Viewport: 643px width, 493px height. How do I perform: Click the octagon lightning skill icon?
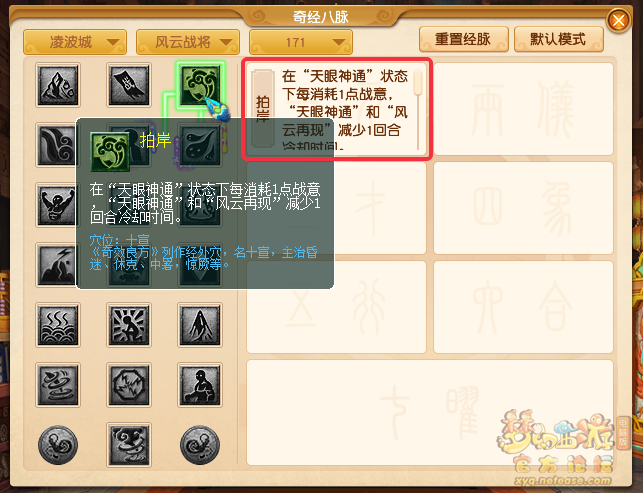(129, 385)
